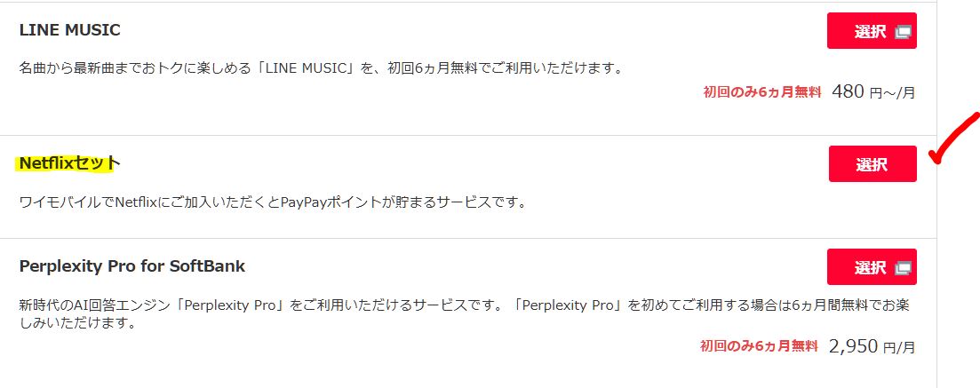The height and width of the screenshot is (388, 980).
Task: Choose Perplexity Pro for SoftBank via its 選択 button
Action: click(872, 267)
